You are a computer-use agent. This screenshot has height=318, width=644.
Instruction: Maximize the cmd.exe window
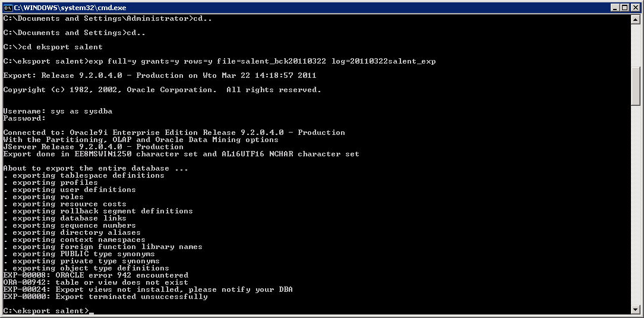pyautogui.click(x=625, y=7)
